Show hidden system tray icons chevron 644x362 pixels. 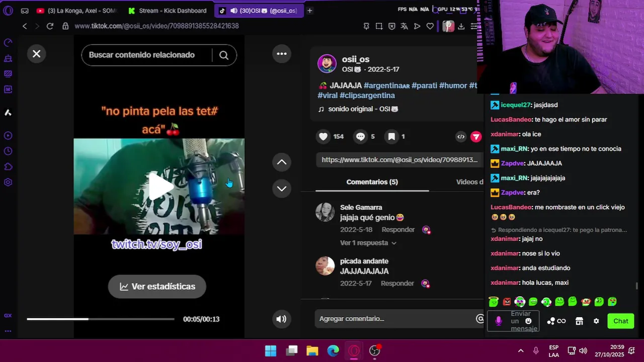[x=521, y=351]
